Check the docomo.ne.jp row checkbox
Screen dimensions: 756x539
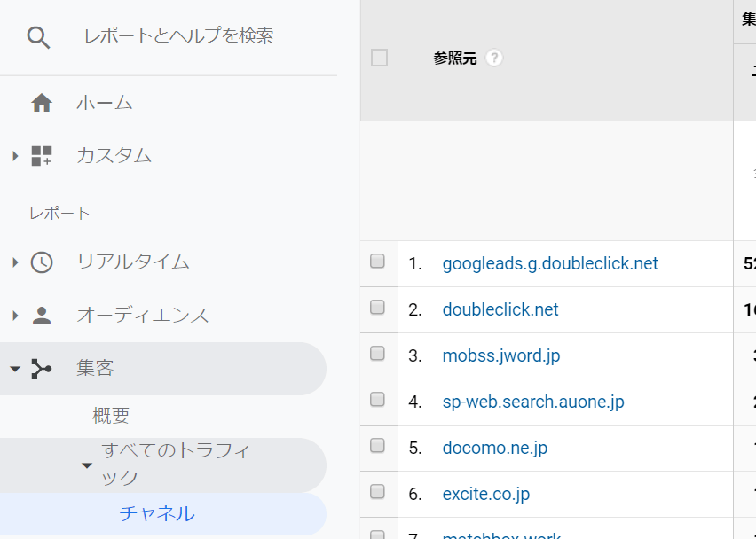[x=377, y=446]
